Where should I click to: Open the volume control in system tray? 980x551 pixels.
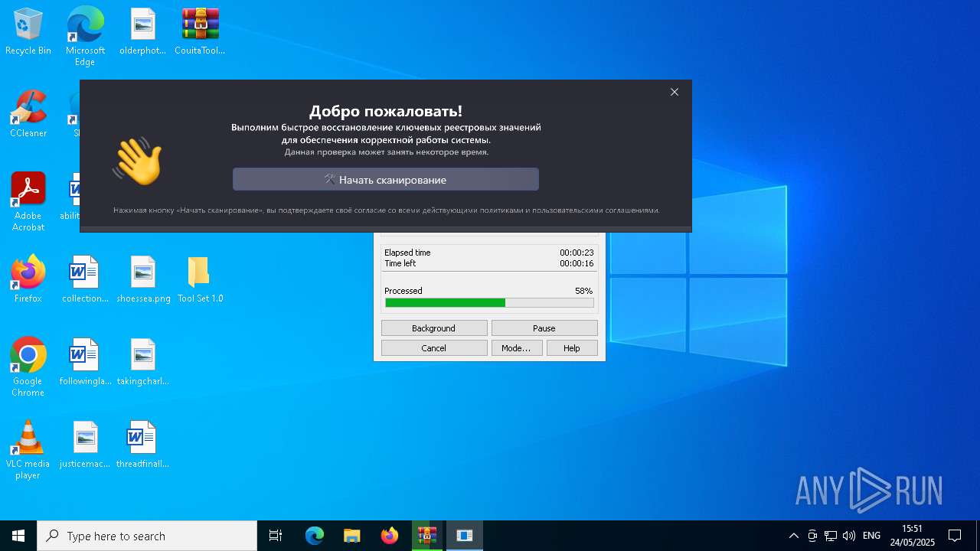(x=849, y=536)
